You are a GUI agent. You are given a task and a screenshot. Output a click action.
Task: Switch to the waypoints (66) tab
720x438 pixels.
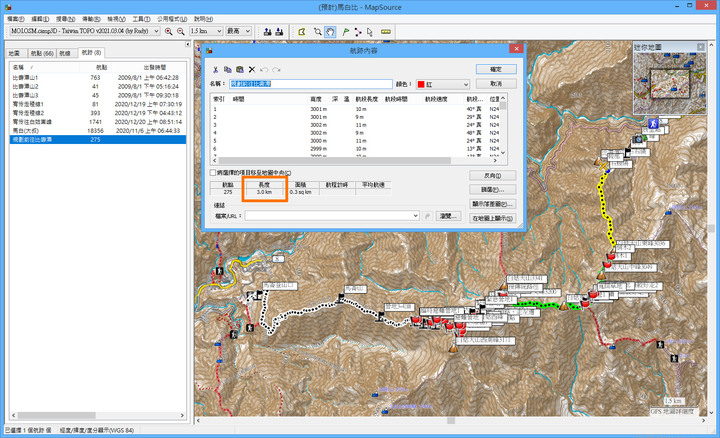(42, 53)
